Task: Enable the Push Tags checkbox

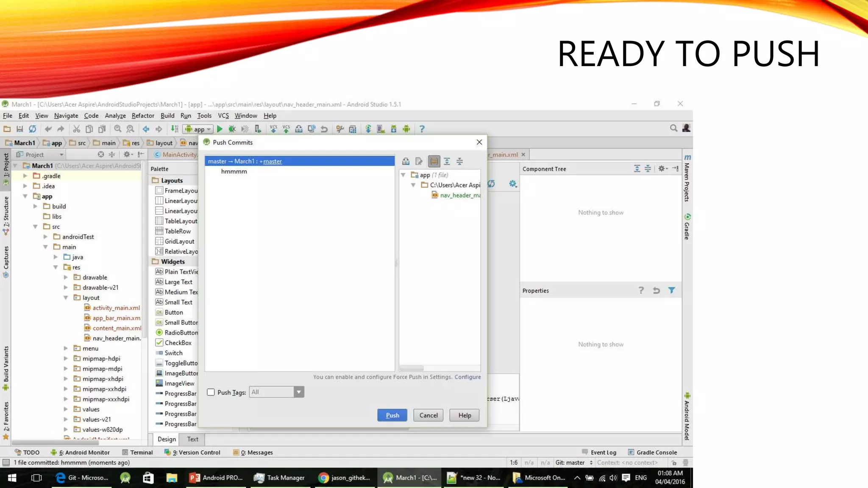Action: click(211, 392)
